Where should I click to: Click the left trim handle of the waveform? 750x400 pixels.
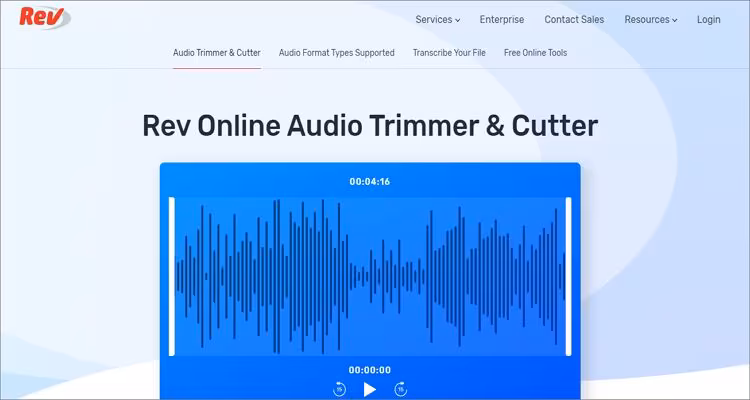click(x=172, y=277)
